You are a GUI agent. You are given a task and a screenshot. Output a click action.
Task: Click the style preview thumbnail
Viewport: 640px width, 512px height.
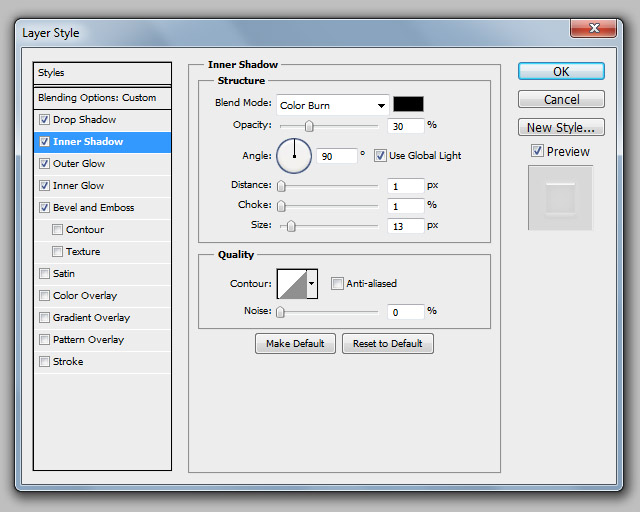[x=560, y=198]
